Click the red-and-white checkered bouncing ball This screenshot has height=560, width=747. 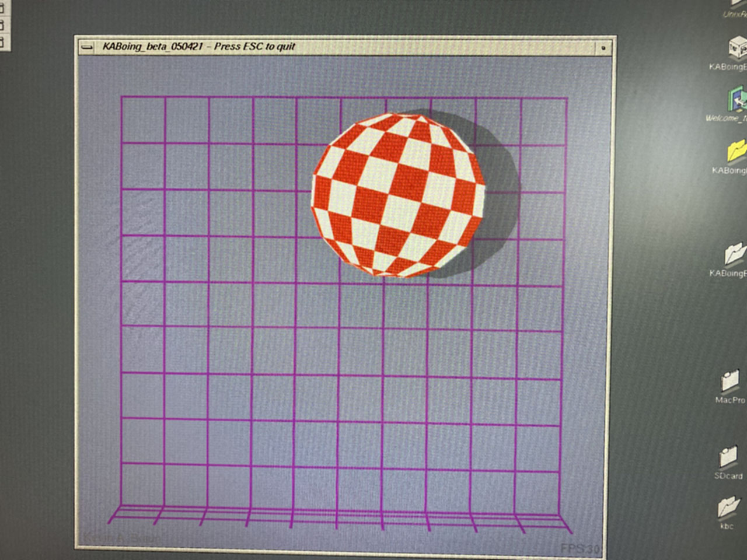399,195
